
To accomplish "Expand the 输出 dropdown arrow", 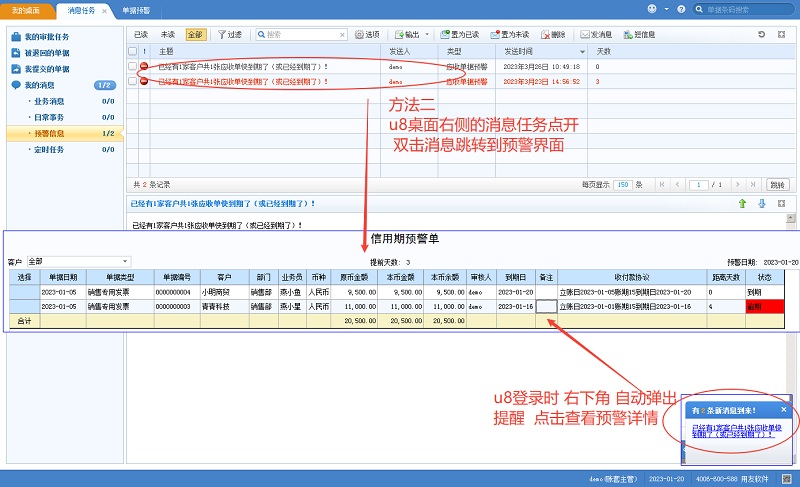I will pos(427,35).
